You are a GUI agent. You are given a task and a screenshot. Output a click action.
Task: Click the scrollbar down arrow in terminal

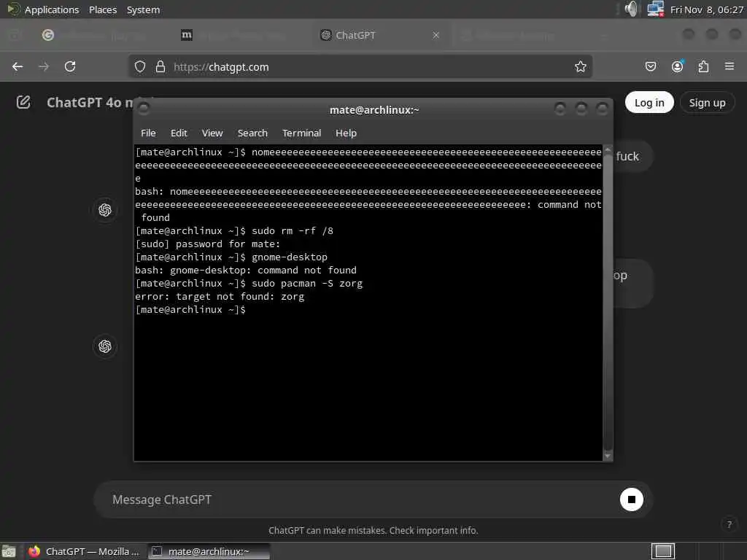pyautogui.click(x=608, y=456)
